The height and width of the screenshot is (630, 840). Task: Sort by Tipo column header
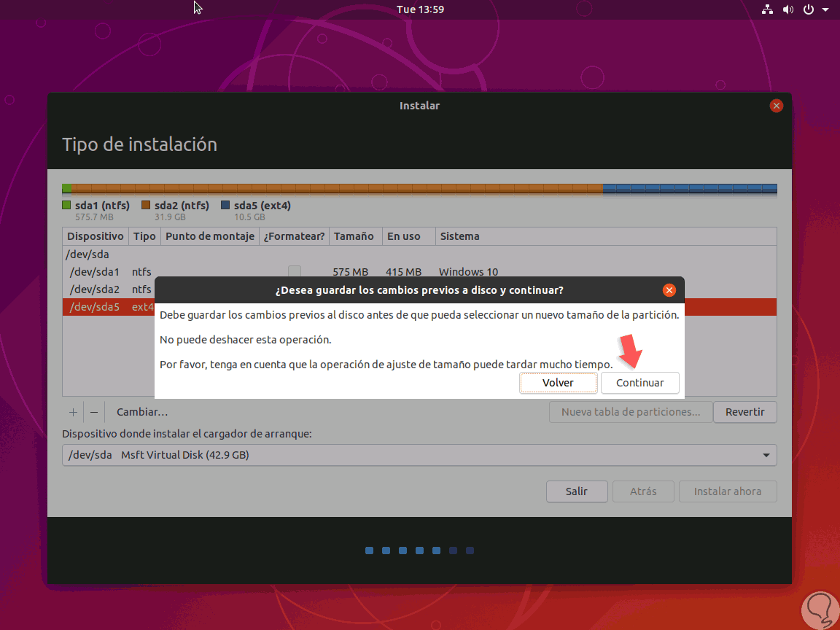click(144, 236)
